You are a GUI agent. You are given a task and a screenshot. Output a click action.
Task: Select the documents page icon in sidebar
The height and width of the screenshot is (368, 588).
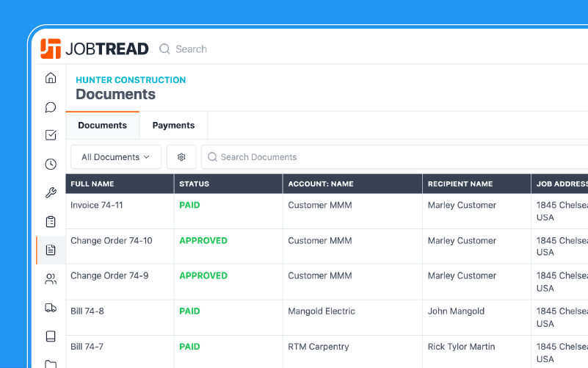[51, 250]
